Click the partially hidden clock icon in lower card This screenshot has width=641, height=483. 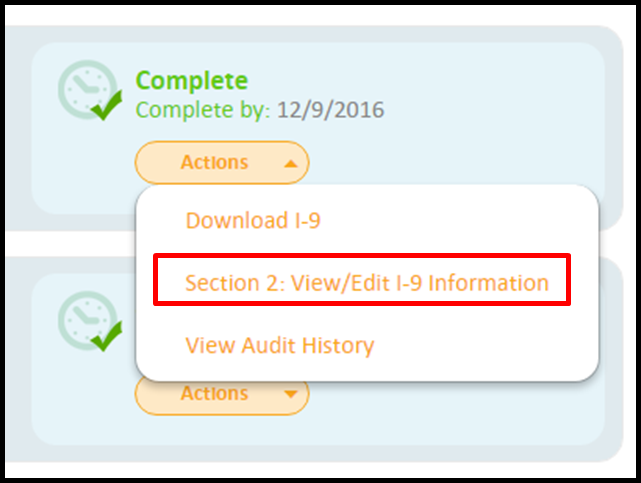coord(84,320)
